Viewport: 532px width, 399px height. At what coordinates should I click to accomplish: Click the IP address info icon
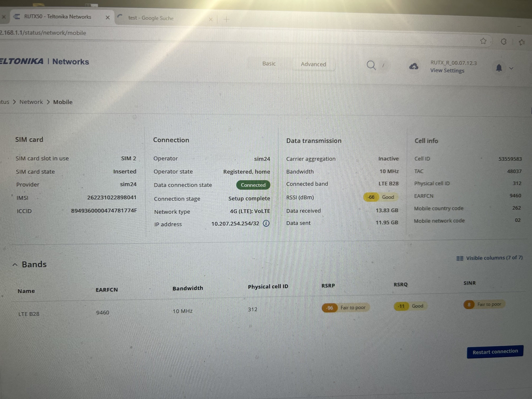click(x=266, y=224)
